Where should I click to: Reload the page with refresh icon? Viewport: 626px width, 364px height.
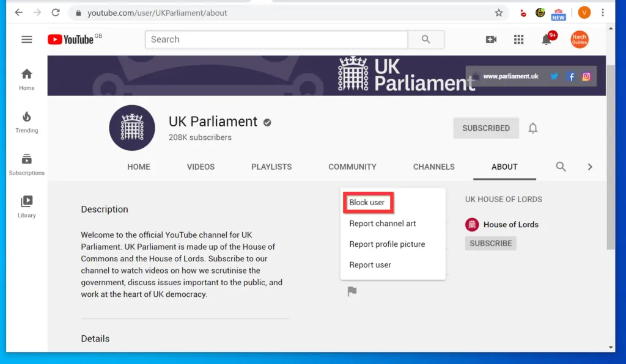[56, 12]
